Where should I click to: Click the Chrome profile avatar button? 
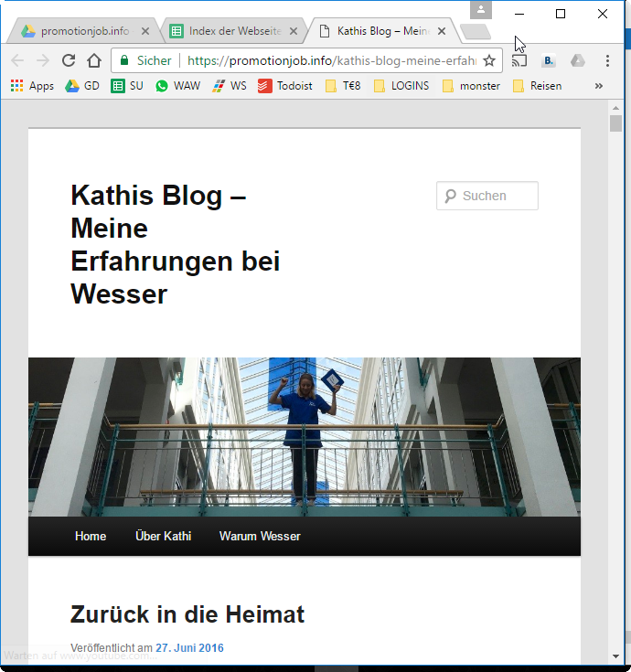click(481, 10)
